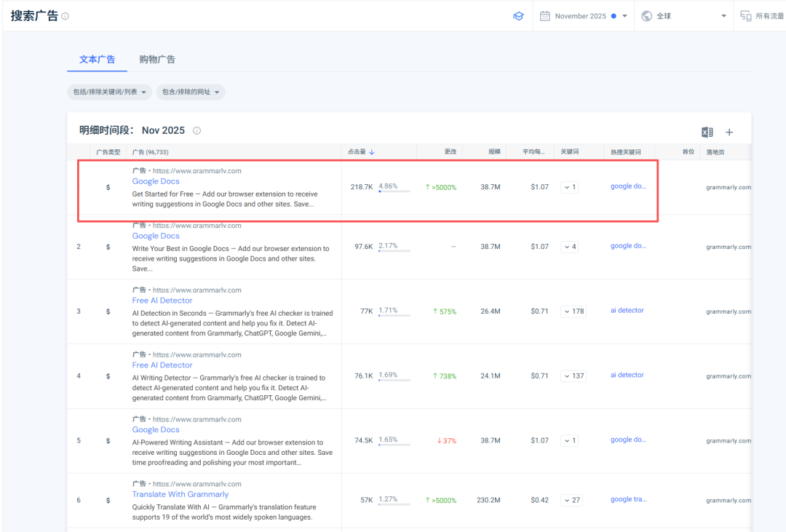Switch to the 文本广告 tab
This screenshot has width=786, height=532.
(98, 60)
